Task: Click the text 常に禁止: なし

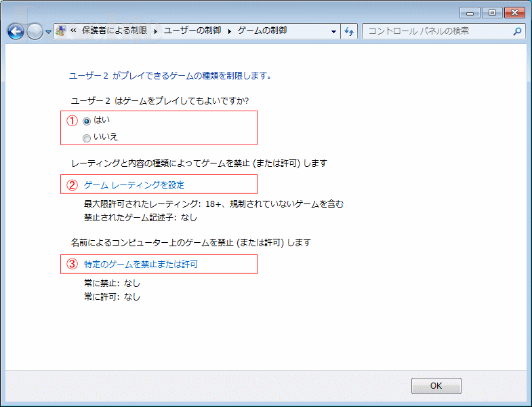Action: pos(112,283)
